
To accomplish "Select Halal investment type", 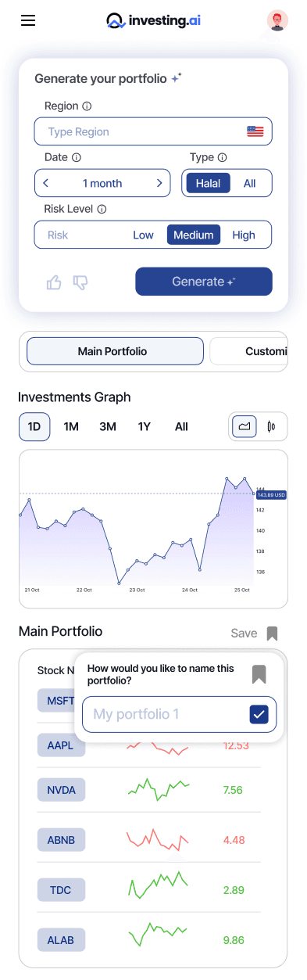I will [x=208, y=184].
